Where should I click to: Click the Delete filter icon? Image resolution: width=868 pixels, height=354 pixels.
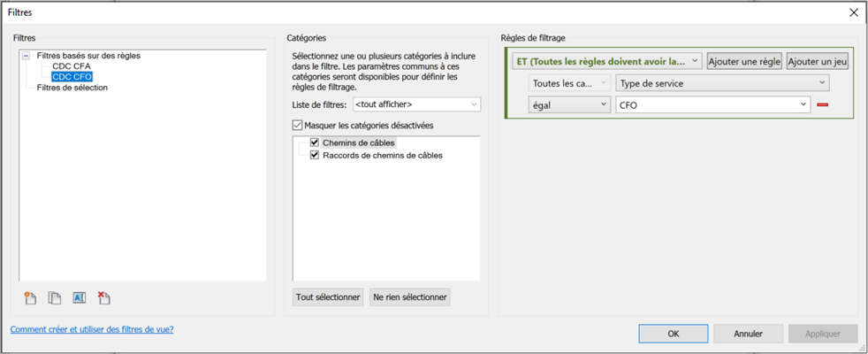[103, 298]
